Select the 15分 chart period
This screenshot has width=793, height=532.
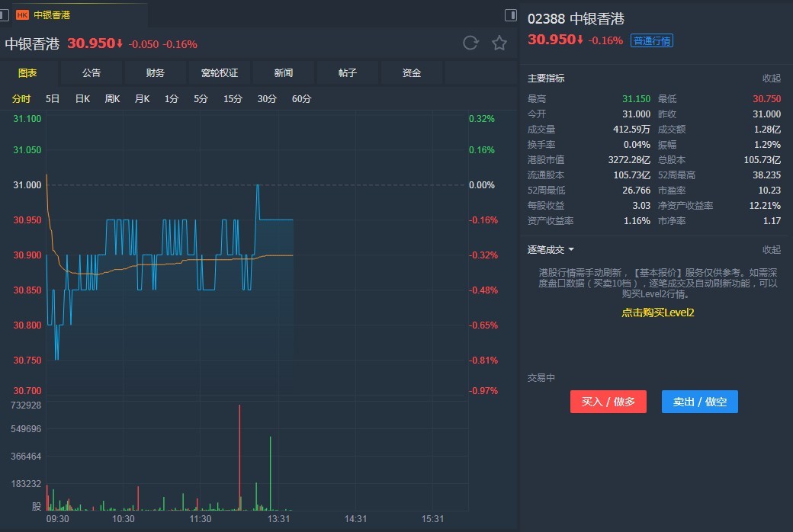pyautogui.click(x=233, y=98)
